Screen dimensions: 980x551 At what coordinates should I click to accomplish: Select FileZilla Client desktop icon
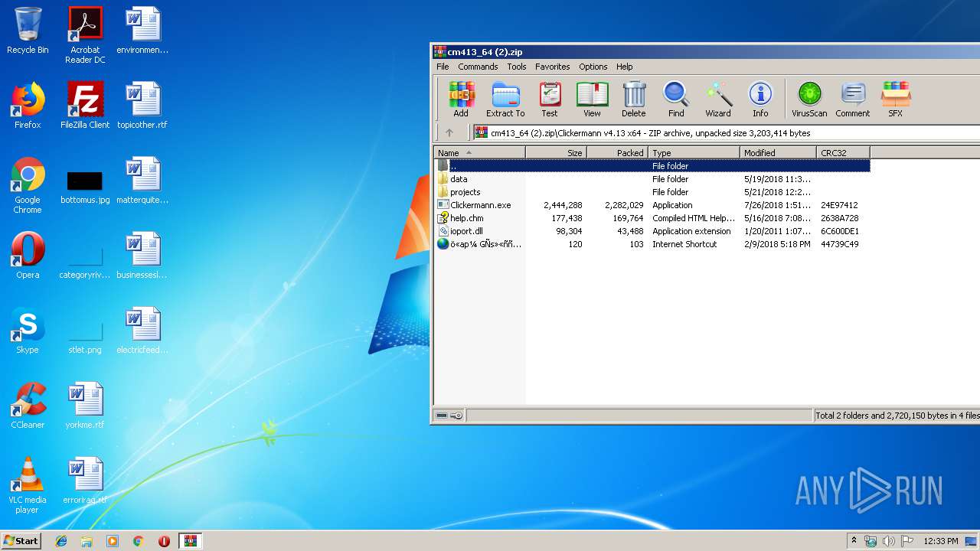(85, 106)
